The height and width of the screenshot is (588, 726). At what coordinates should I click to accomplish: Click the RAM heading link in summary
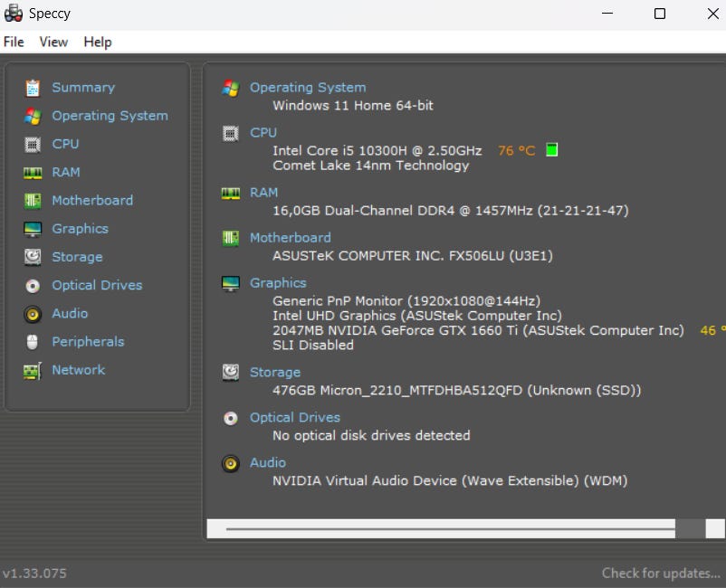point(264,193)
